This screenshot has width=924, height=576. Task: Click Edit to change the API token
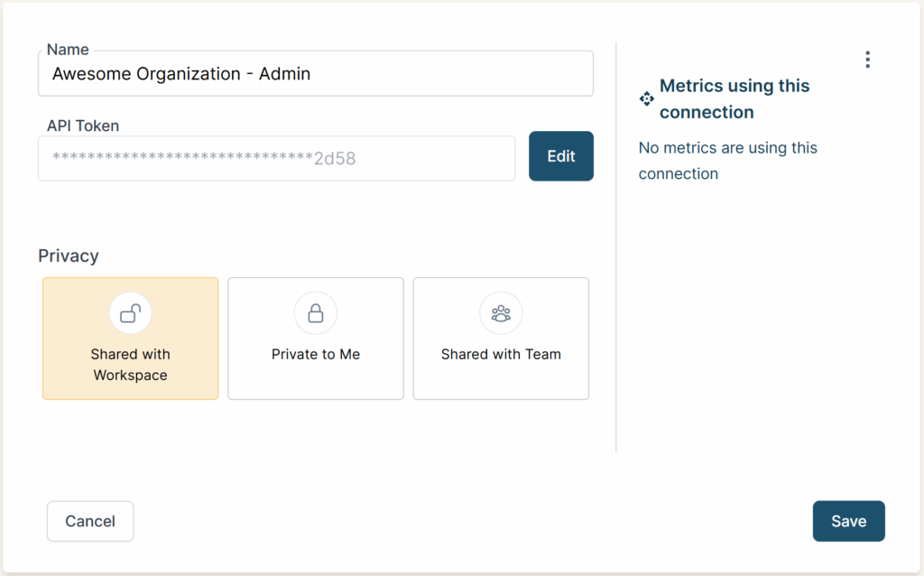pos(560,155)
